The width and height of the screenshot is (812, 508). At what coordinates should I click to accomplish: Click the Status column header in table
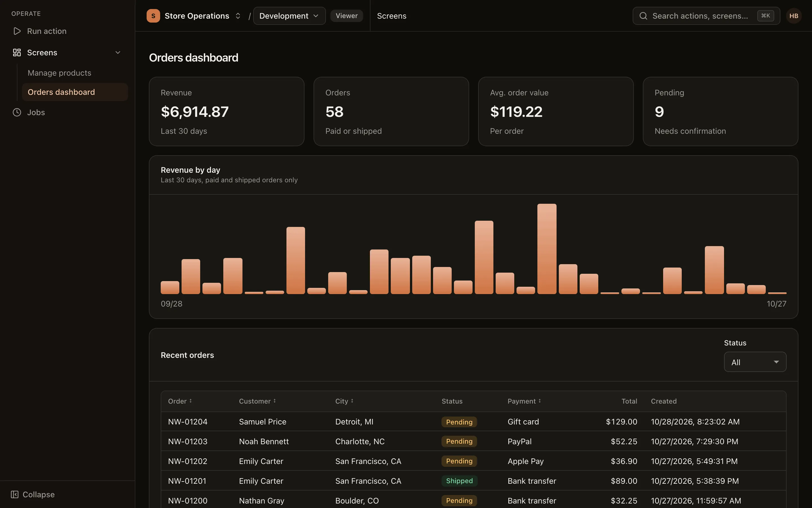(452, 401)
